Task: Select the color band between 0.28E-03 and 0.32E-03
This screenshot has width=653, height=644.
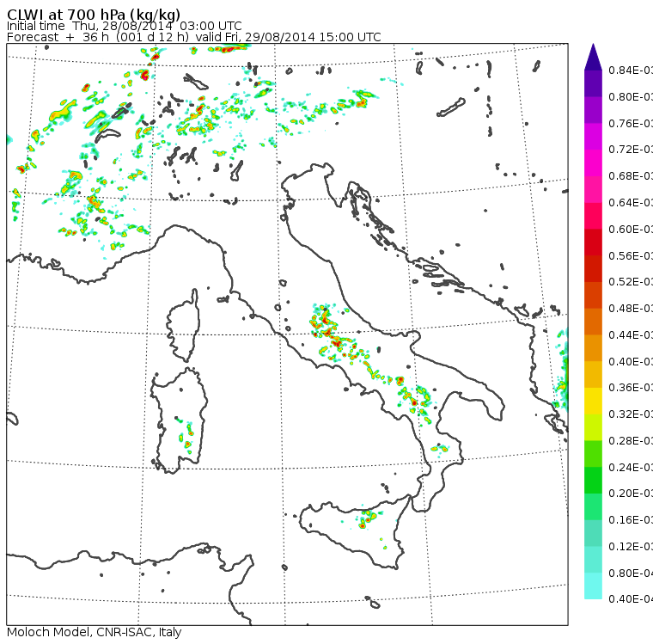Action: (593, 427)
